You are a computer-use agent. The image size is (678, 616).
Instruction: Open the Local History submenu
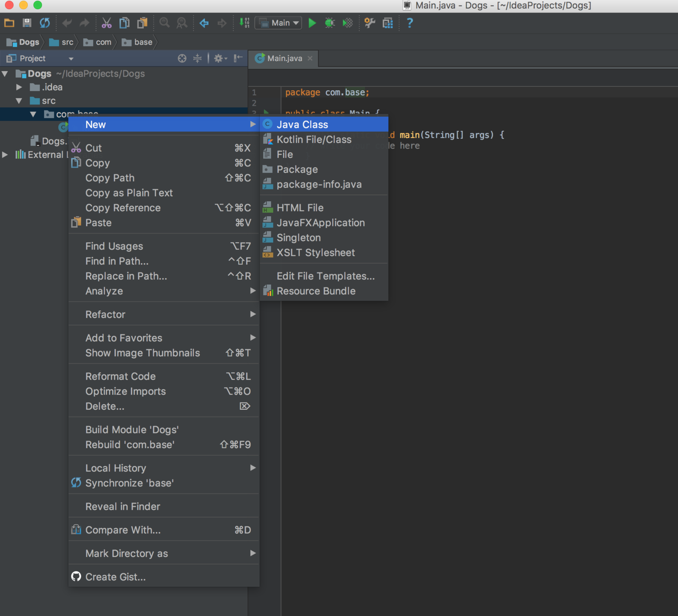coord(164,468)
